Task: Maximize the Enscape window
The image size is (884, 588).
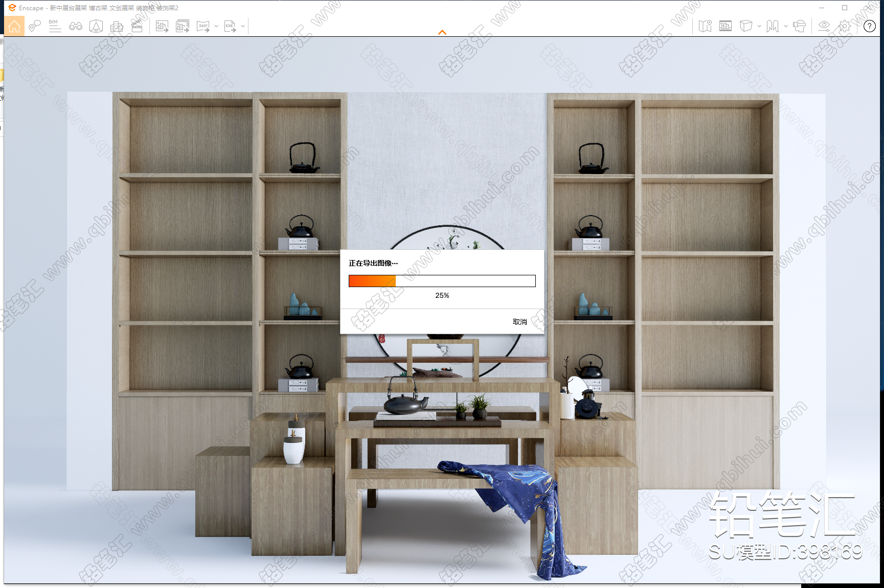Action: click(x=845, y=8)
